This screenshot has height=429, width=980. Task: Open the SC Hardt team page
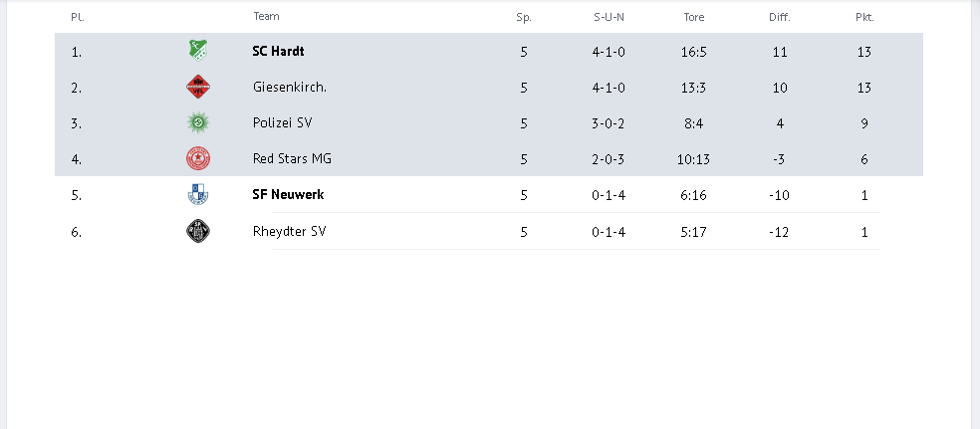278,51
